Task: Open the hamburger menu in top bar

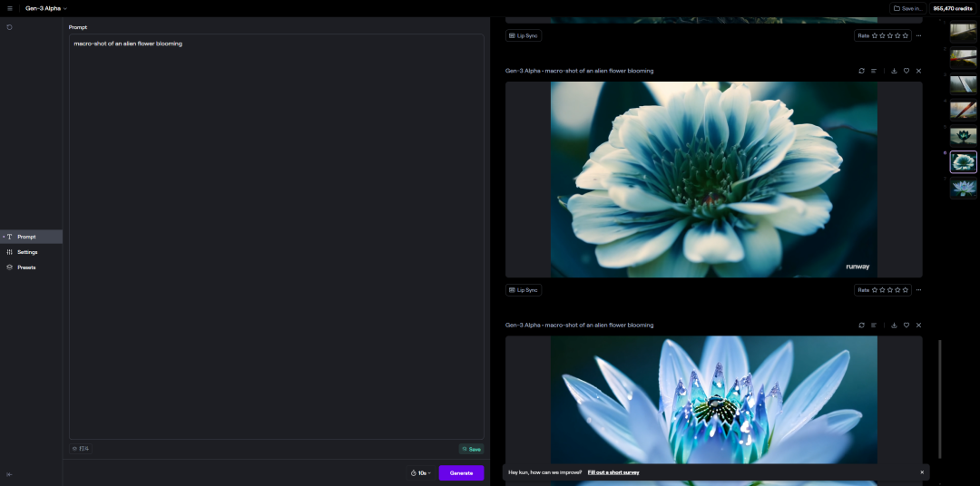Action: click(x=10, y=8)
